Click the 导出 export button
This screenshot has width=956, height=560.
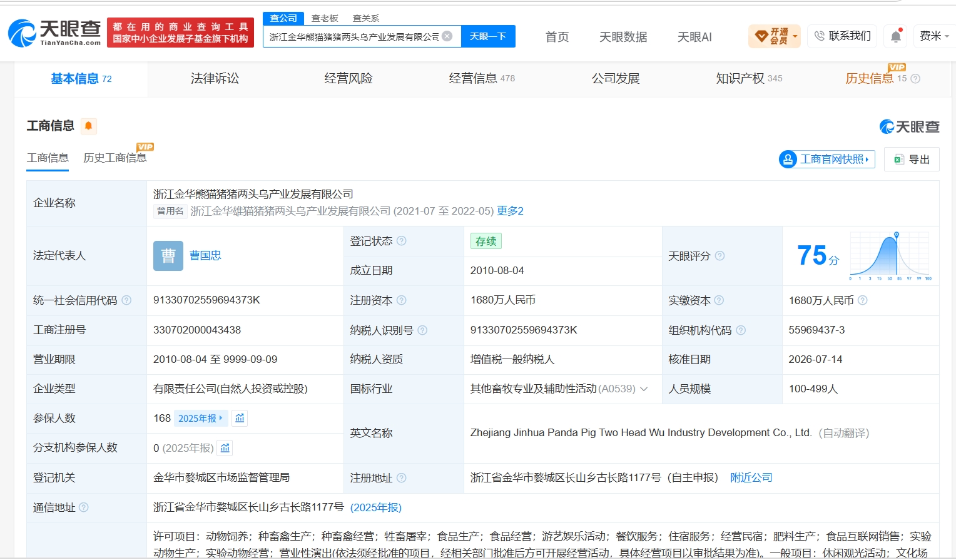912,160
